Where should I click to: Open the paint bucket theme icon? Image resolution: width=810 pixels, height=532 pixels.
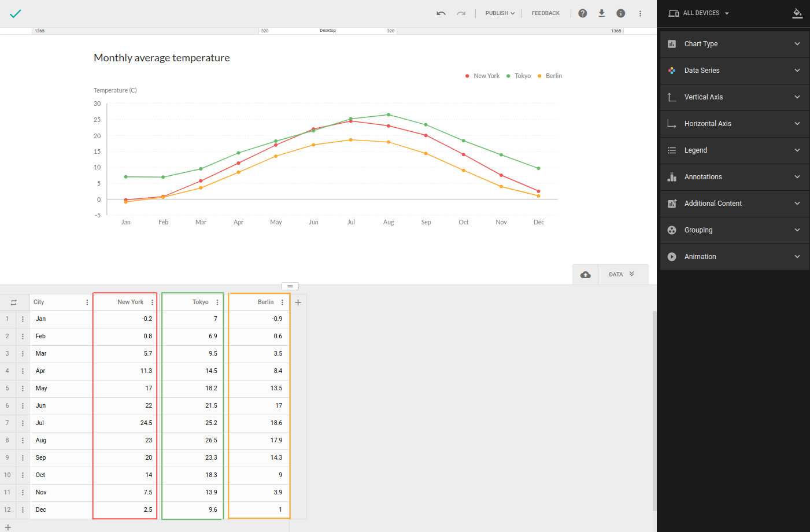(797, 13)
